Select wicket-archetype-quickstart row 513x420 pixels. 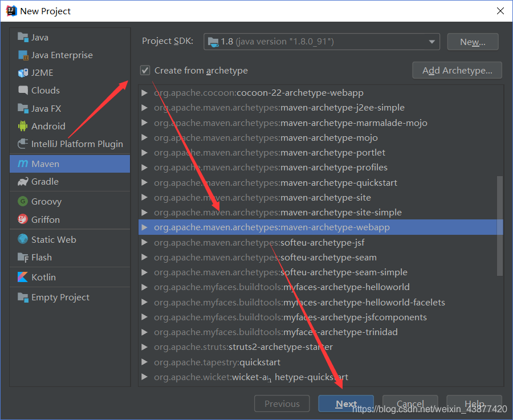[320, 377]
